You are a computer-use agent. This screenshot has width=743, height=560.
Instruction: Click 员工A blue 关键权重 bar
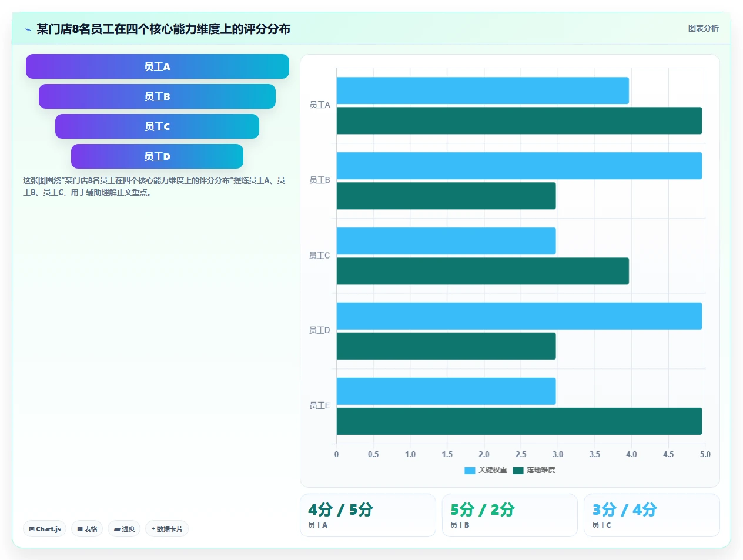pos(483,90)
